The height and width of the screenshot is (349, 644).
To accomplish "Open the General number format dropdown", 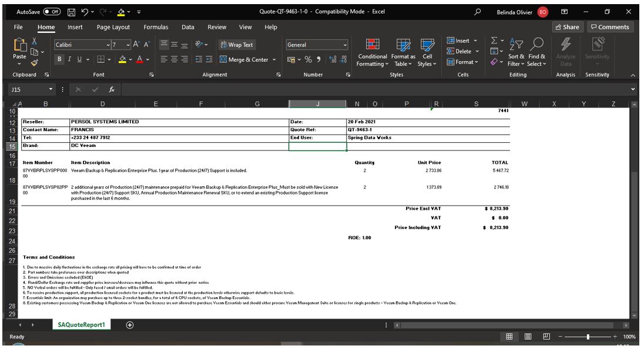I will (x=345, y=45).
